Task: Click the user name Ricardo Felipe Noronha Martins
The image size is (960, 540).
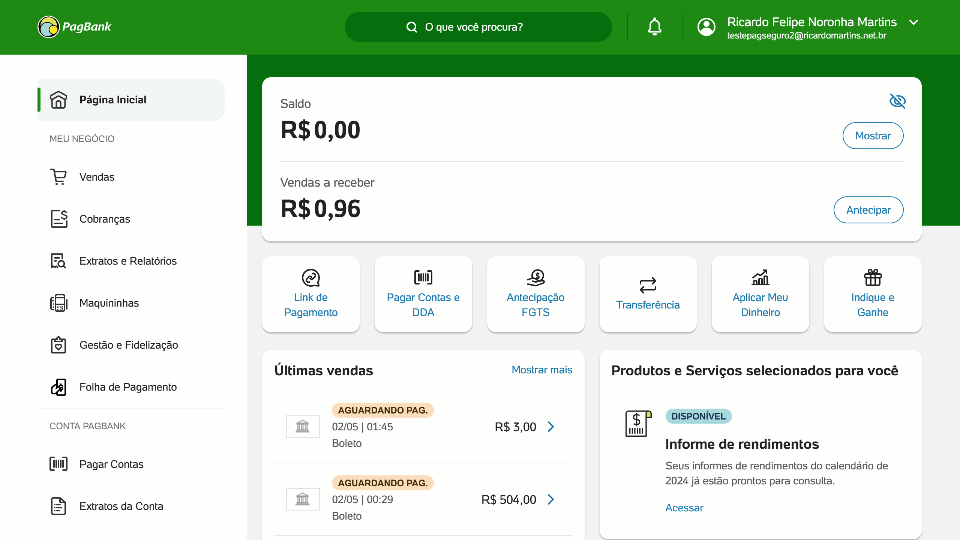Action: tap(812, 22)
